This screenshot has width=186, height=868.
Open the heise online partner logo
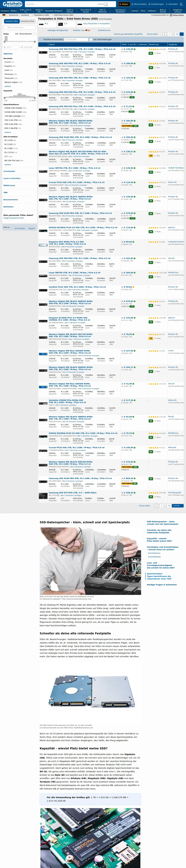tap(177, 15)
